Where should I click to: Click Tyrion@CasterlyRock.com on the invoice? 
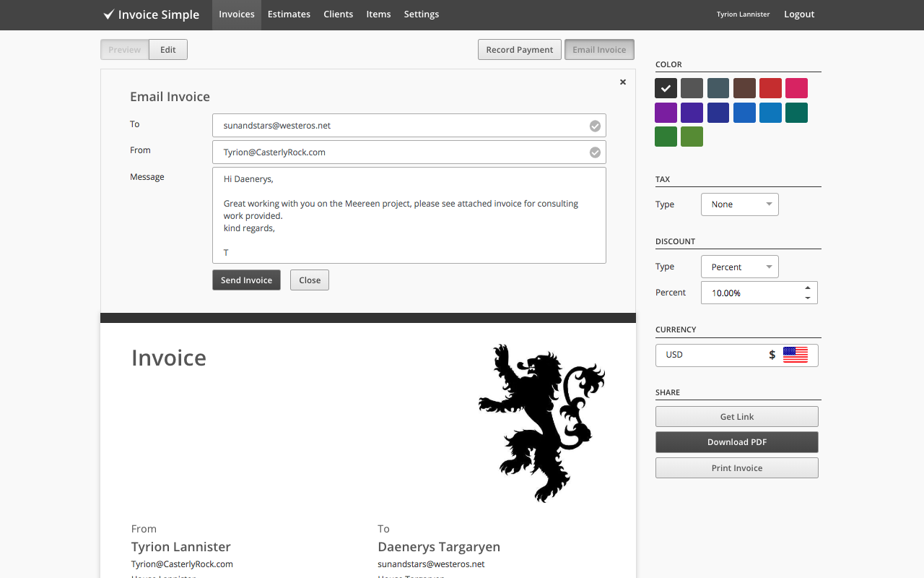pyautogui.click(x=182, y=564)
